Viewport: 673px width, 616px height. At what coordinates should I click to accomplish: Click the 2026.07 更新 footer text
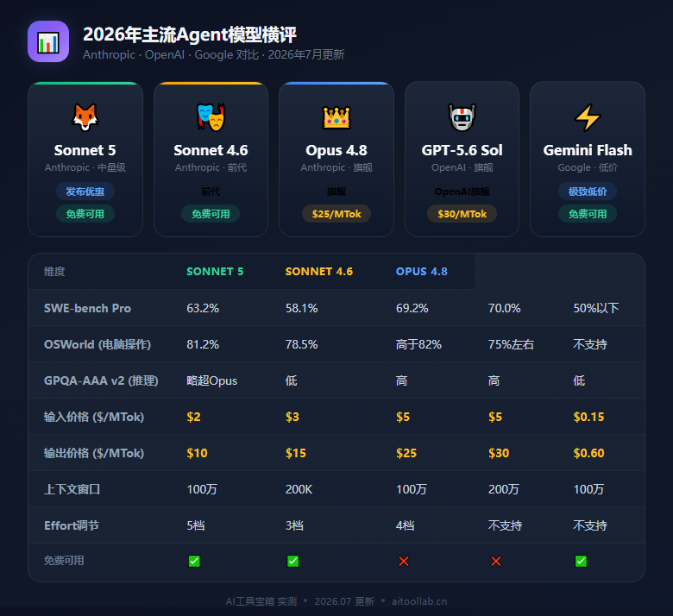pos(344,601)
